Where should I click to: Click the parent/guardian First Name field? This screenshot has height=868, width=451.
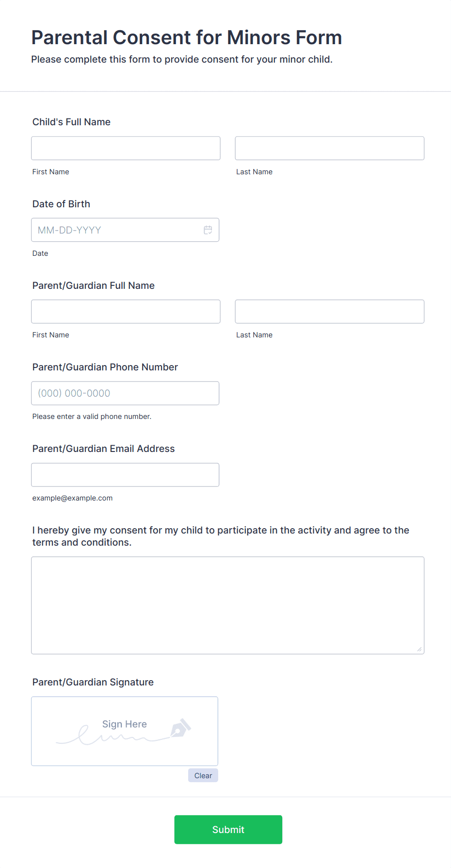pyautogui.click(x=126, y=312)
